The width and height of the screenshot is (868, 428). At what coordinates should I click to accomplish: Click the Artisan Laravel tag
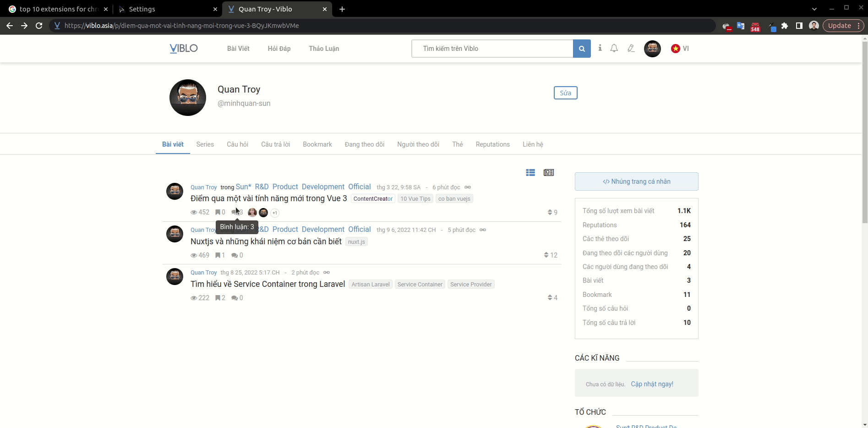(371, 285)
